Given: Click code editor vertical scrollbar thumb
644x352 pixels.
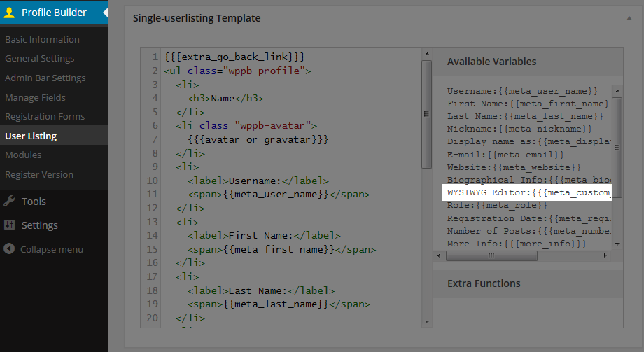Looking at the screenshot, I should click(x=427, y=114).
